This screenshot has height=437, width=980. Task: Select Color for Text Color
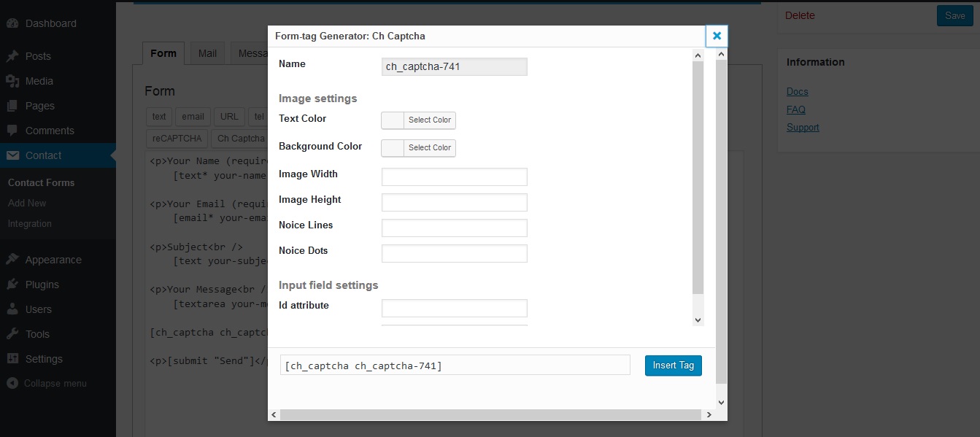[x=418, y=120]
